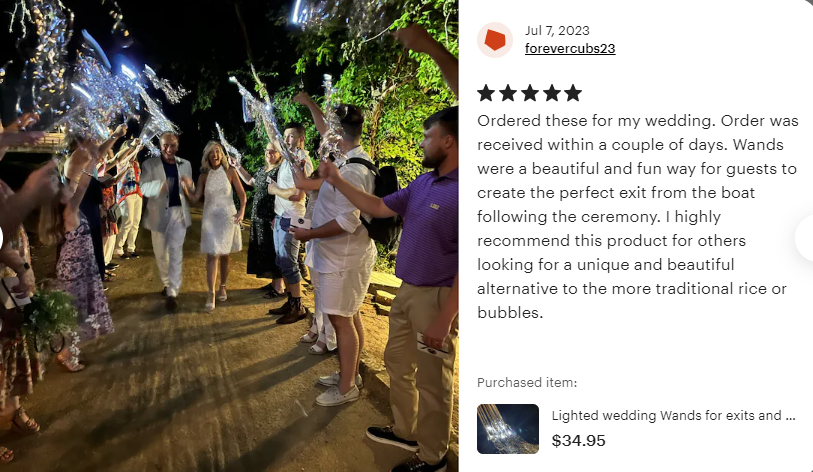Select the third rating star
The height and width of the screenshot is (472, 813).
tap(529, 93)
